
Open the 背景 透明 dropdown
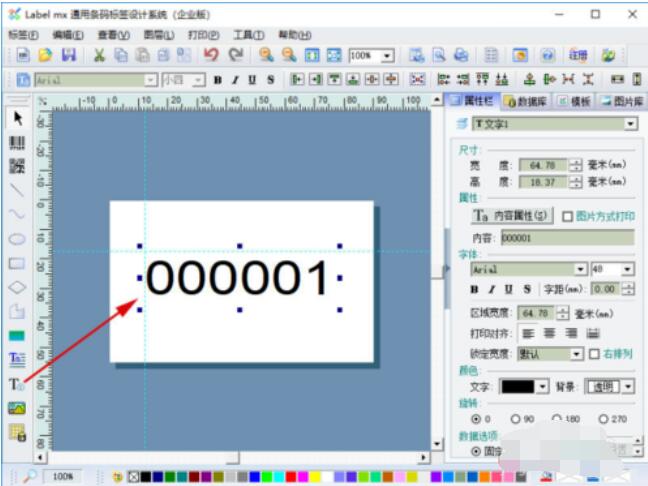(629, 387)
